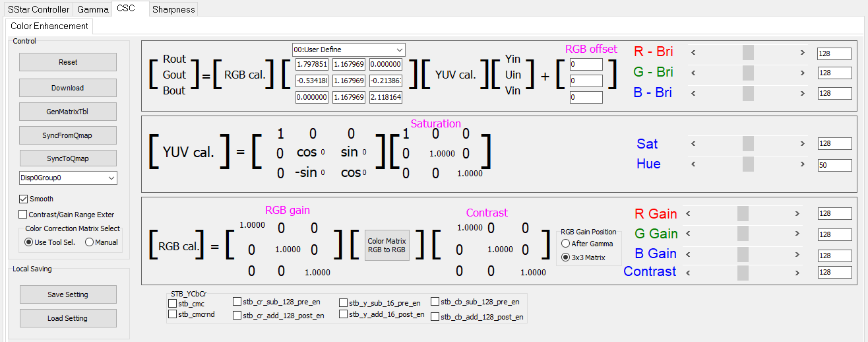The height and width of the screenshot is (342, 868).
Task: Uncheck the Smooth checkbox
Action: (24, 199)
